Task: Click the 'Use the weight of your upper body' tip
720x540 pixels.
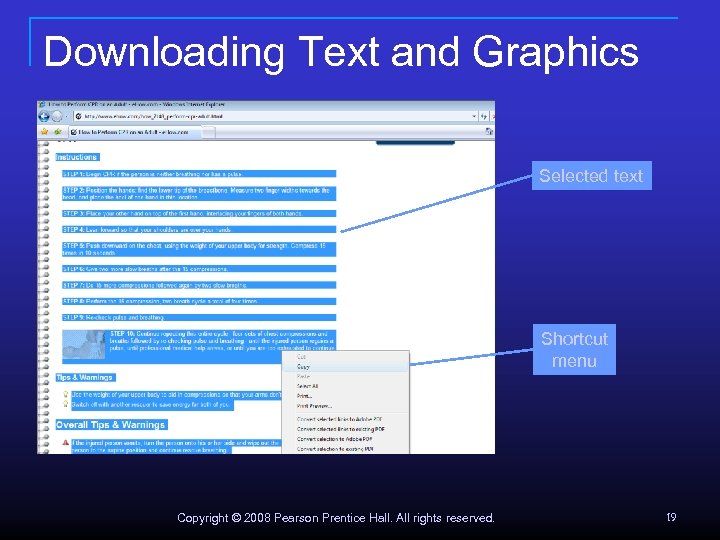Action: (176, 394)
